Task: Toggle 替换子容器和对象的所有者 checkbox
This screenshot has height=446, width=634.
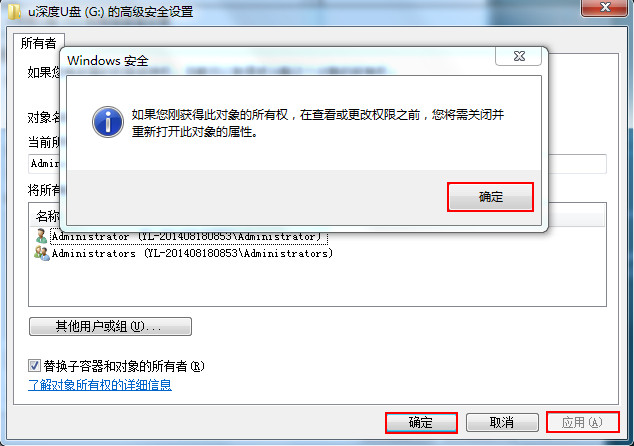Action: point(34,366)
